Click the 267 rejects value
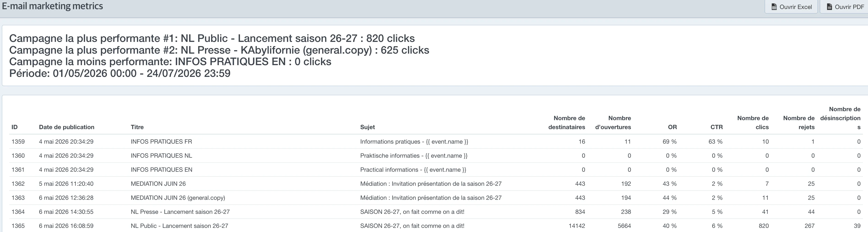Viewport: 868px width, 232px height. tap(809, 226)
